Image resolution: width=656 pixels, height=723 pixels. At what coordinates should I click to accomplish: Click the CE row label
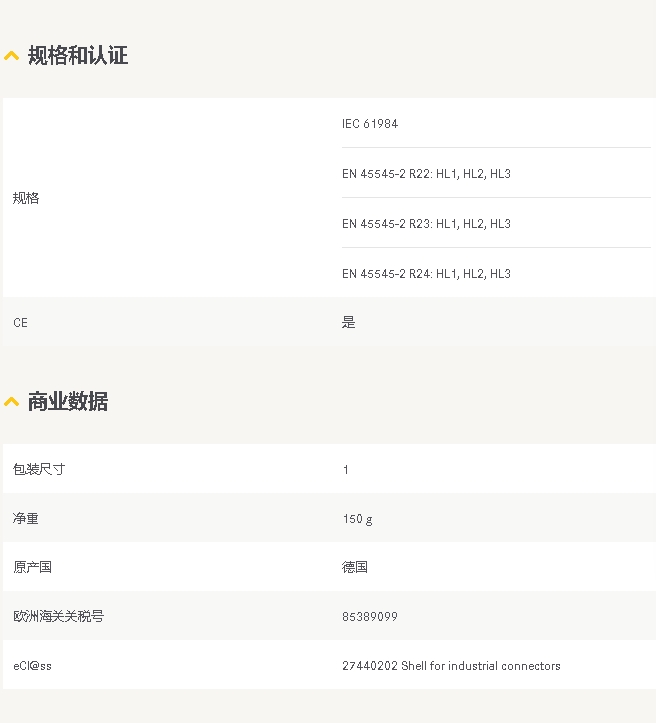point(20,323)
